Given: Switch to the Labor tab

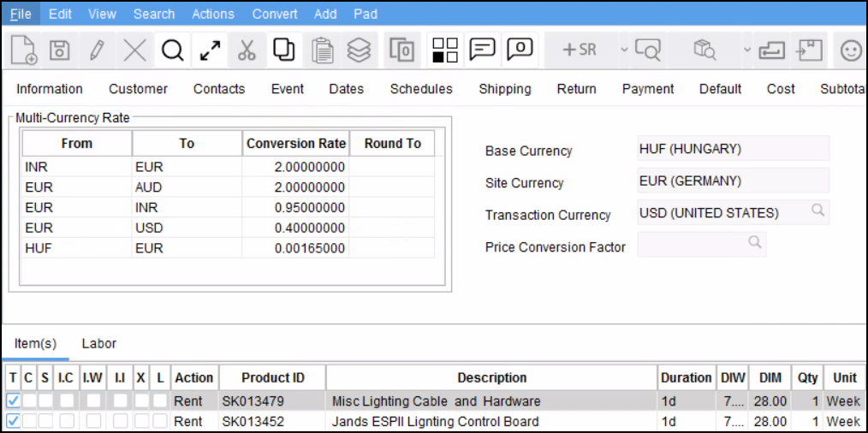Looking at the screenshot, I should pyautogui.click(x=99, y=343).
